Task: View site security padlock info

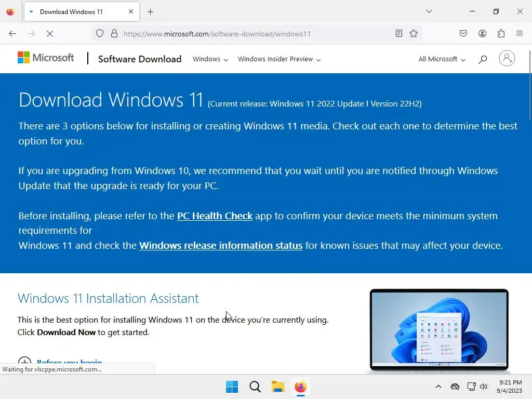Action: [x=114, y=34]
